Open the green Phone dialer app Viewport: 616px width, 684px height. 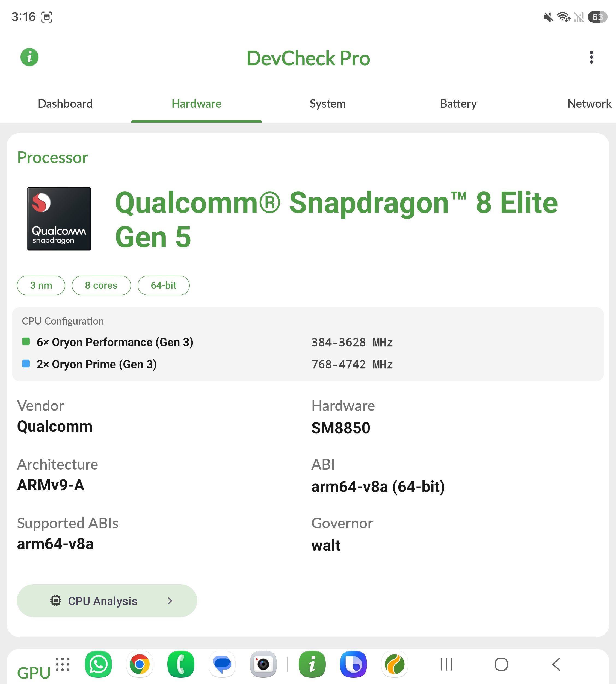point(181,664)
